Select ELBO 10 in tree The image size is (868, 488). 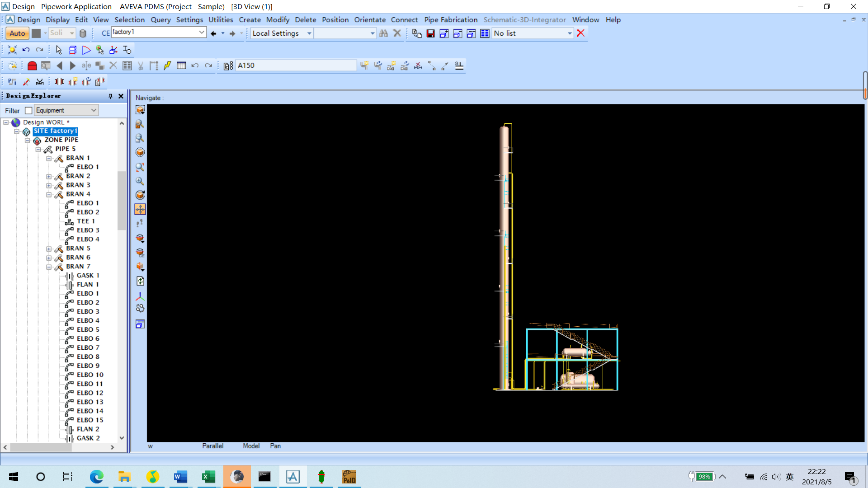90,375
